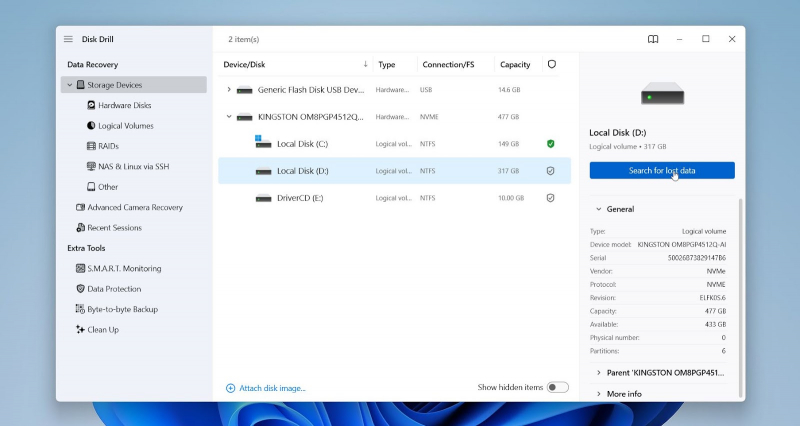
Task: Open the hamburger menu beside Disk Drill
Action: [x=68, y=39]
